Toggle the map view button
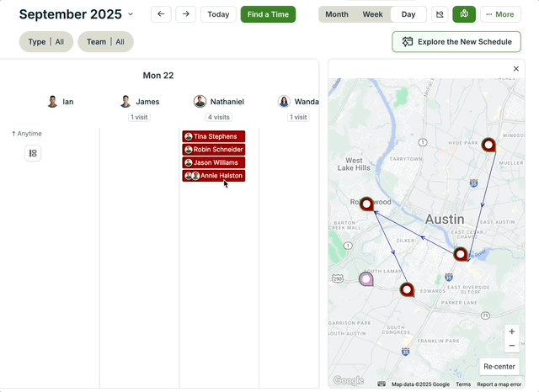539x392 pixels. pos(463,14)
